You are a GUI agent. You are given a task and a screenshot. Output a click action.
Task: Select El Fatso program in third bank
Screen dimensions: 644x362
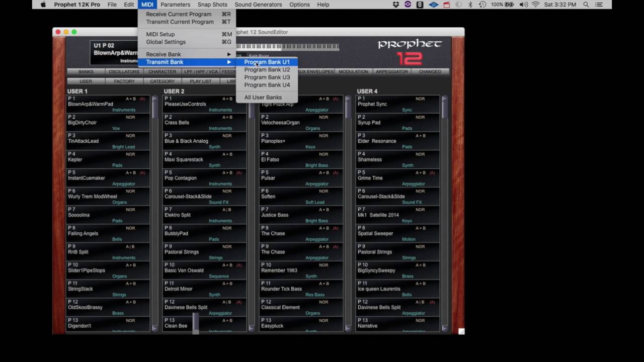301,159
